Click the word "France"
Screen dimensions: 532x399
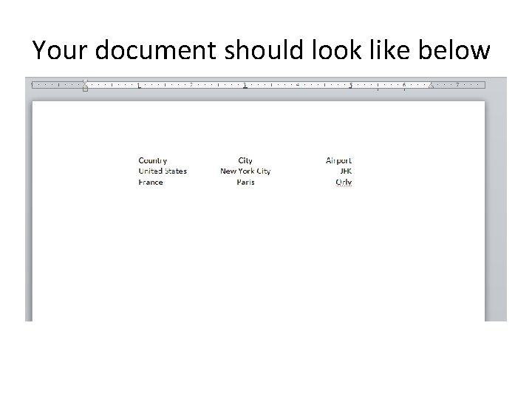tap(151, 183)
